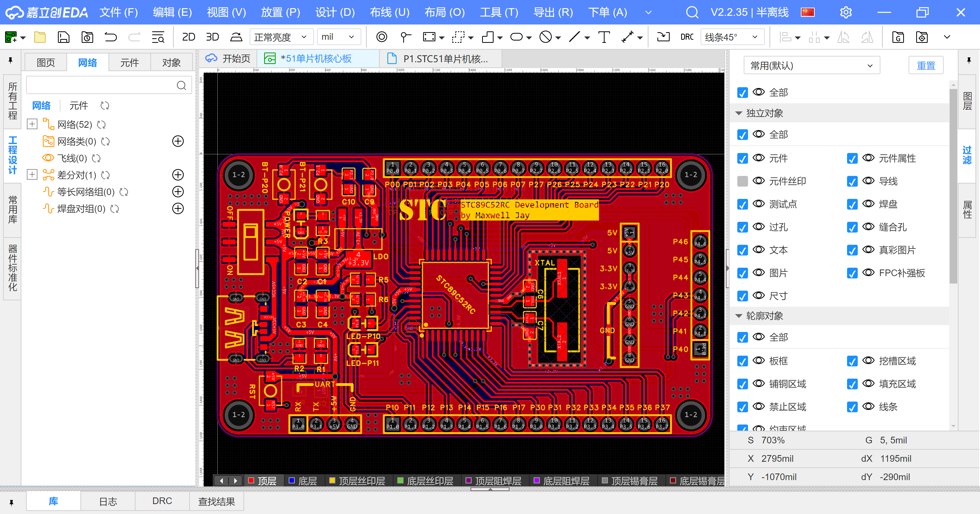Switch to the 元件 panel tab

click(129, 63)
